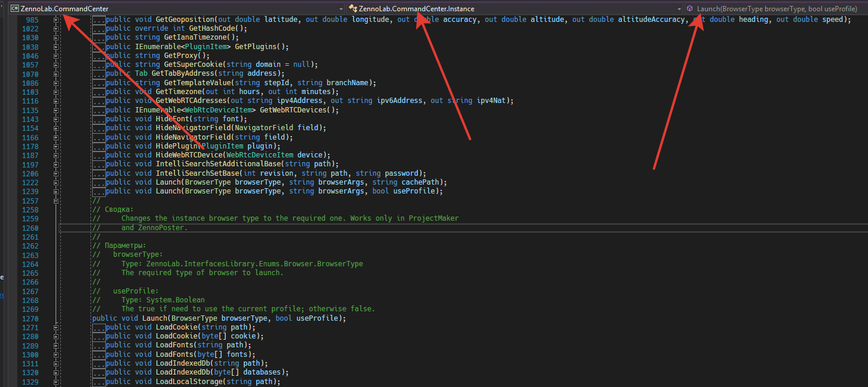868x387 pixels.
Task: Click the Launch method name on line 1270
Action: (x=154, y=318)
